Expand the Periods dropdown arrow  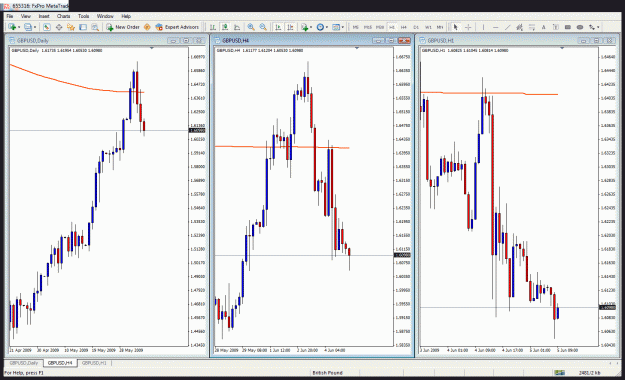click(327, 27)
